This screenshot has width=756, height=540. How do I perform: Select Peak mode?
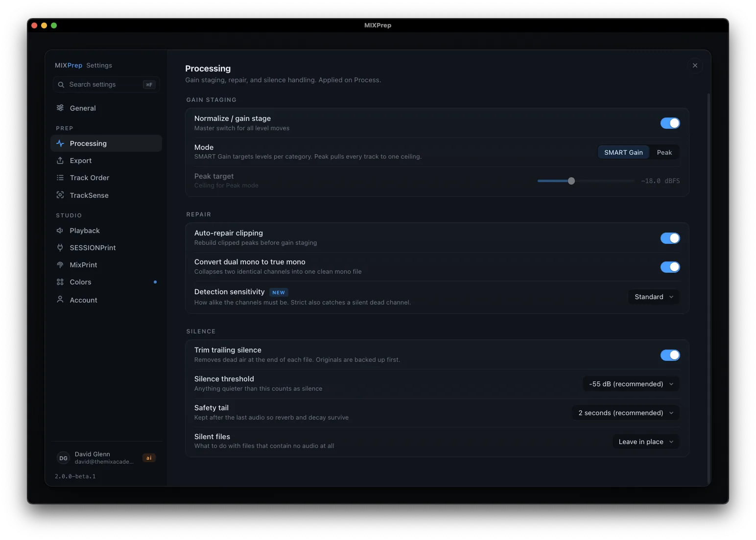pyautogui.click(x=664, y=152)
